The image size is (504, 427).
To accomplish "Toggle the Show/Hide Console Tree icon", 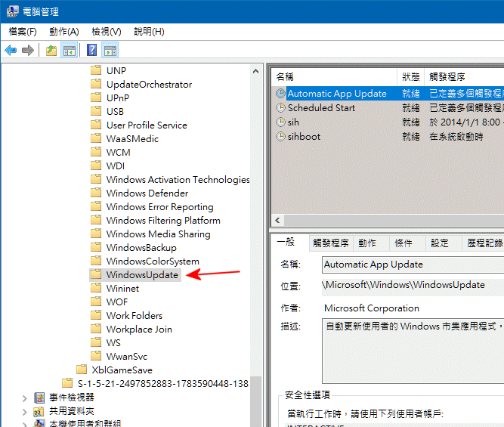I will pos(69,50).
